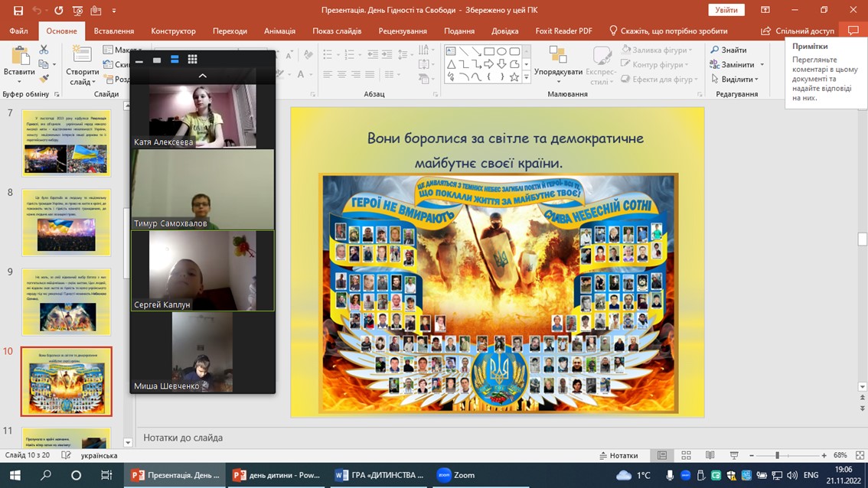The width and height of the screenshot is (868, 488).
Task: Switch Zoom panel to single-video view
Action: click(x=157, y=60)
